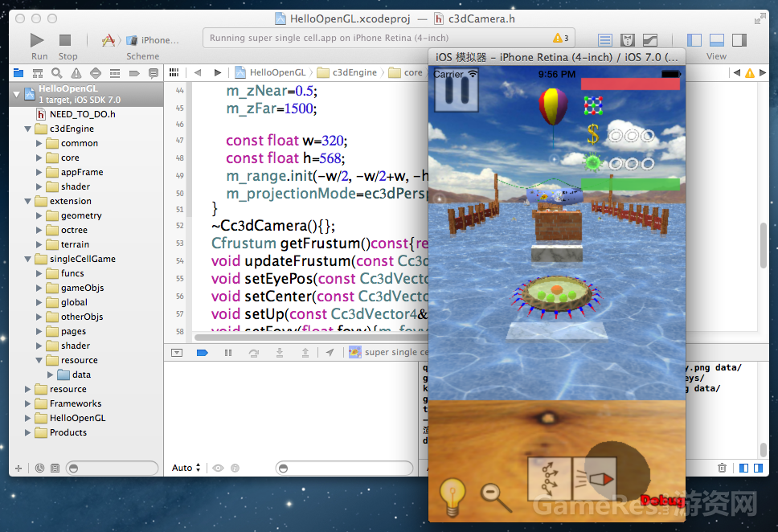Viewport: 778px width, 532px height.
Task: Toggle the debug area visibility
Action: pos(716,40)
